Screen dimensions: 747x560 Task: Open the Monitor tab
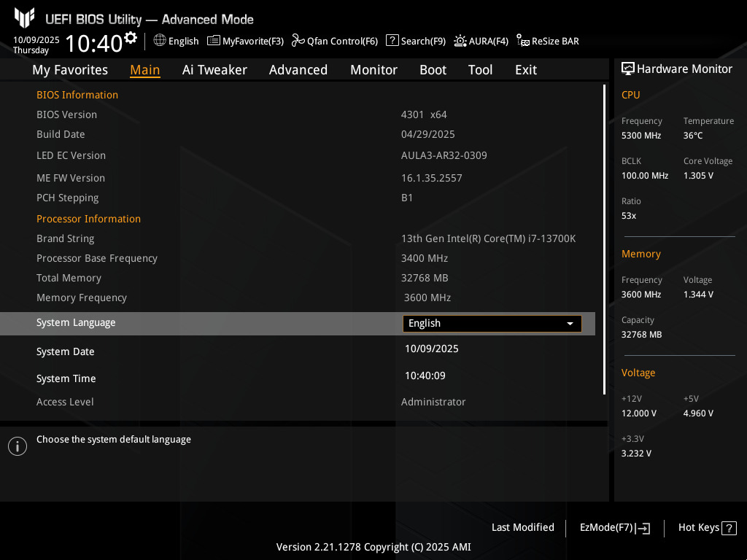click(374, 70)
